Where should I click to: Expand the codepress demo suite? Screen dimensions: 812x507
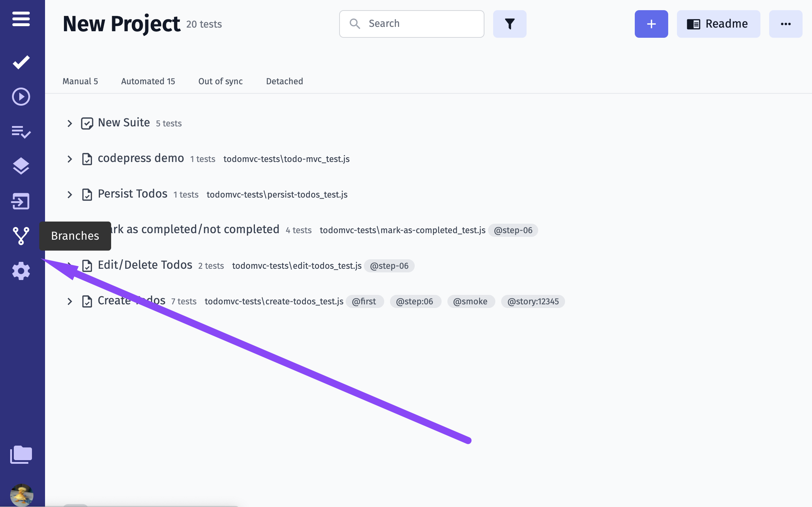click(70, 159)
